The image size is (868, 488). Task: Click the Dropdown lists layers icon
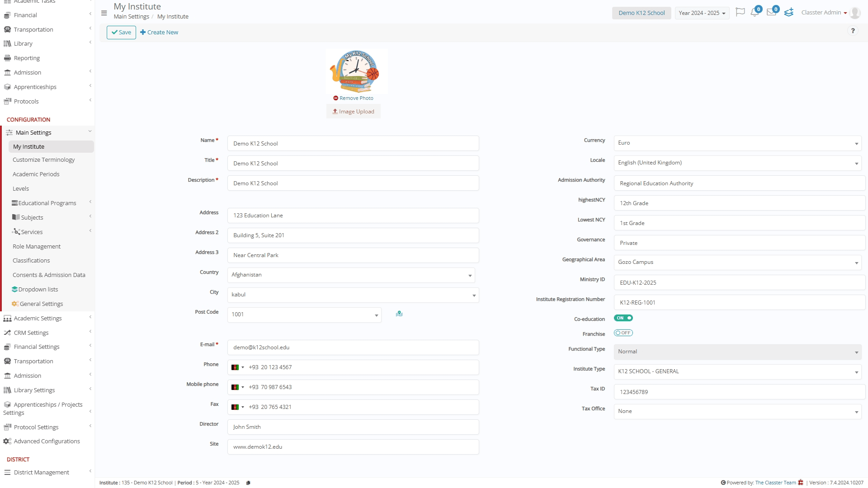tap(14, 290)
